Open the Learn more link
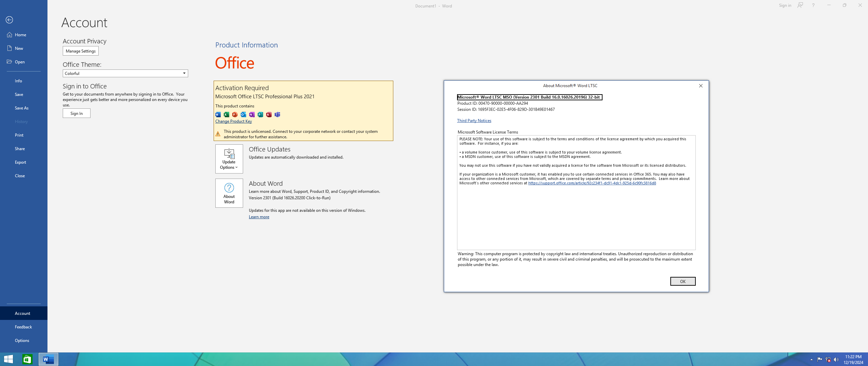The height and width of the screenshot is (366, 868). (x=259, y=217)
